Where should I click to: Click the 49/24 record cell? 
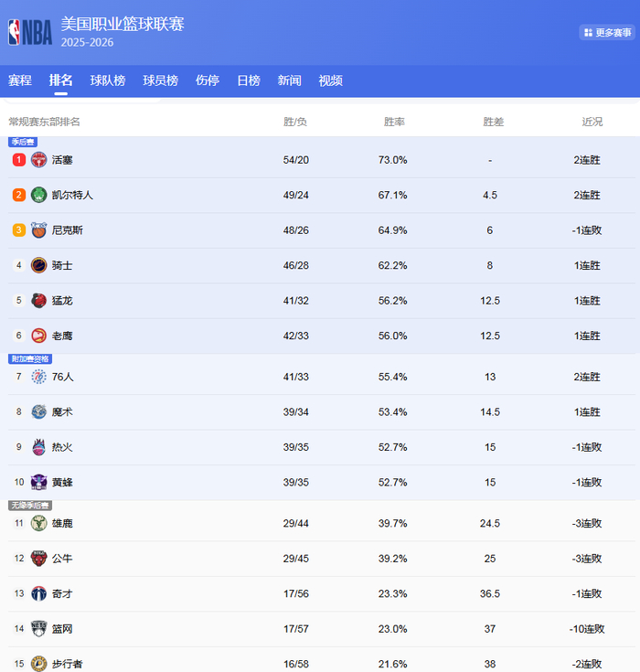[296, 195]
